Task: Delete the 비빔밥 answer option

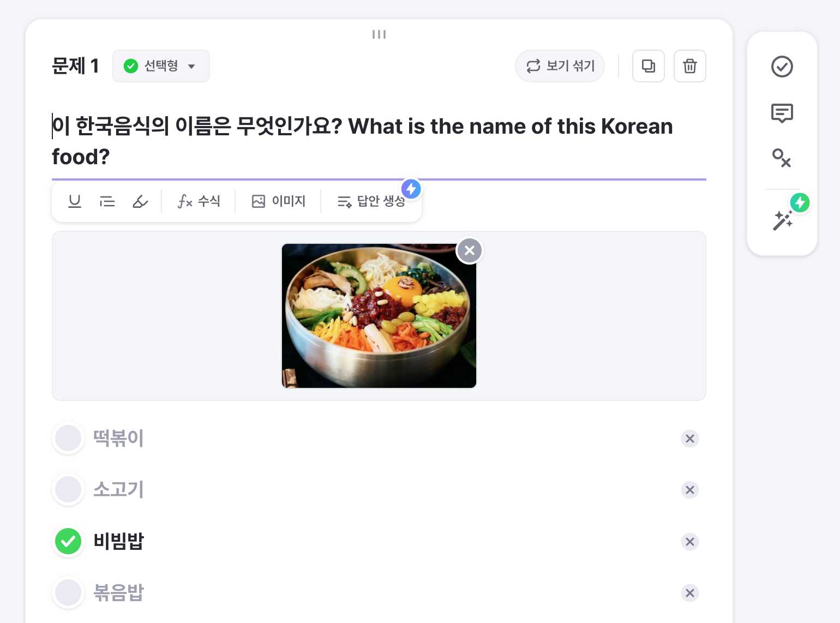Action: (689, 542)
